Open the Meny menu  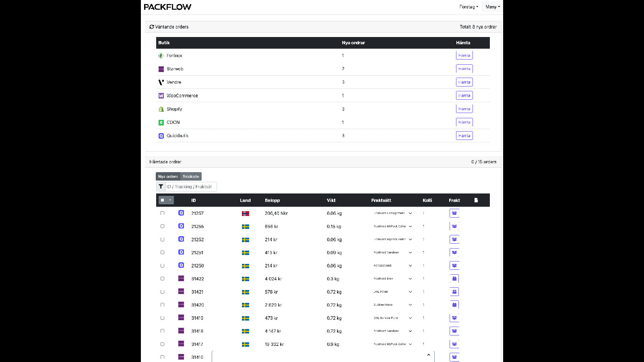[493, 7]
